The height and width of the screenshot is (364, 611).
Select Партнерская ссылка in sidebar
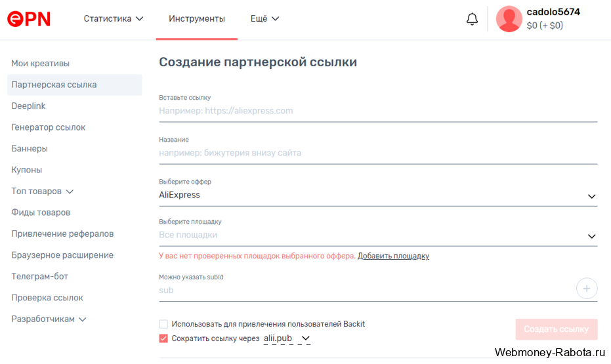click(x=74, y=85)
